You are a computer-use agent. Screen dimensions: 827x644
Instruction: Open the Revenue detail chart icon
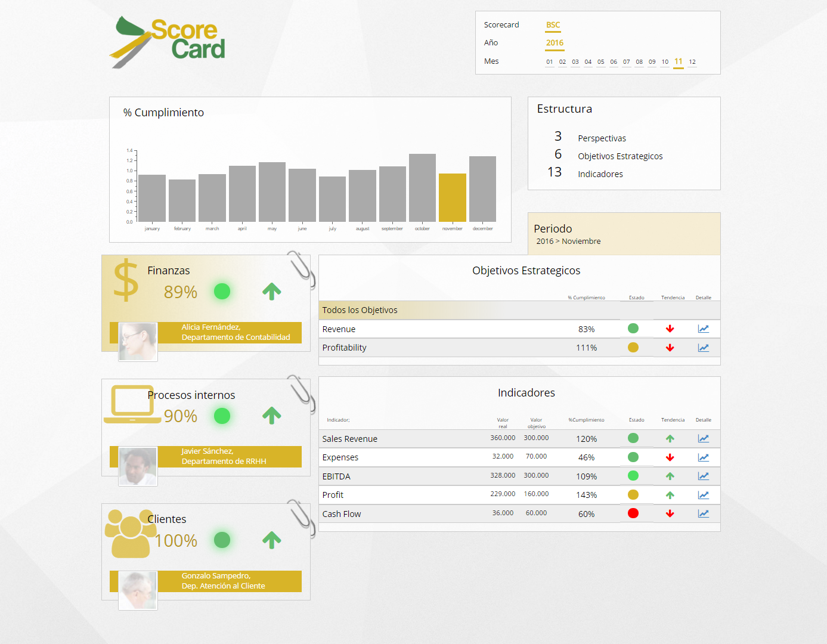[x=703, y=329]
